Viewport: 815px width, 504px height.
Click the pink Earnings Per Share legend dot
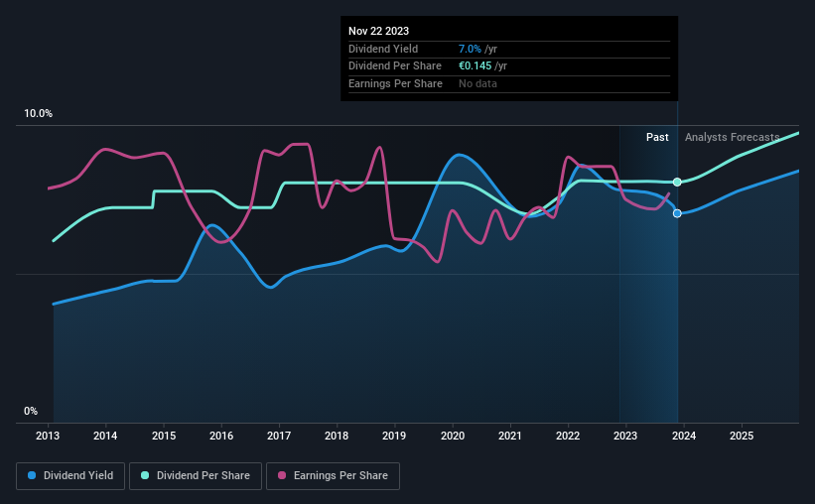[282, 475]
